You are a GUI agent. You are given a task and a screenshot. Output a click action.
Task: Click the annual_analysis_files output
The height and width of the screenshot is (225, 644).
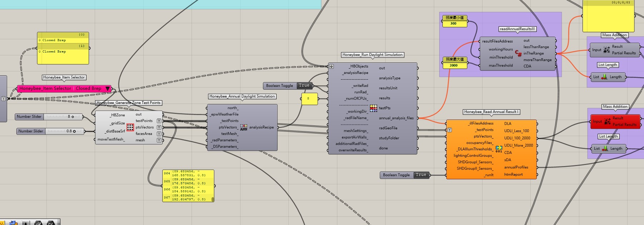(396, 118)
